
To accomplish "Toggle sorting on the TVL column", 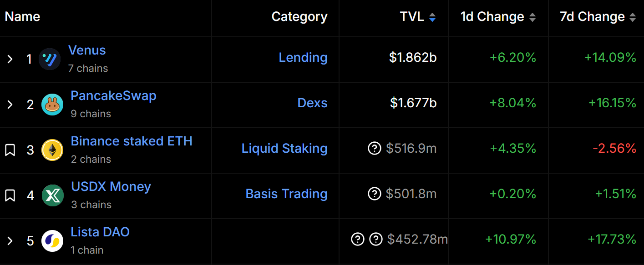I will (x=432, y=17).
